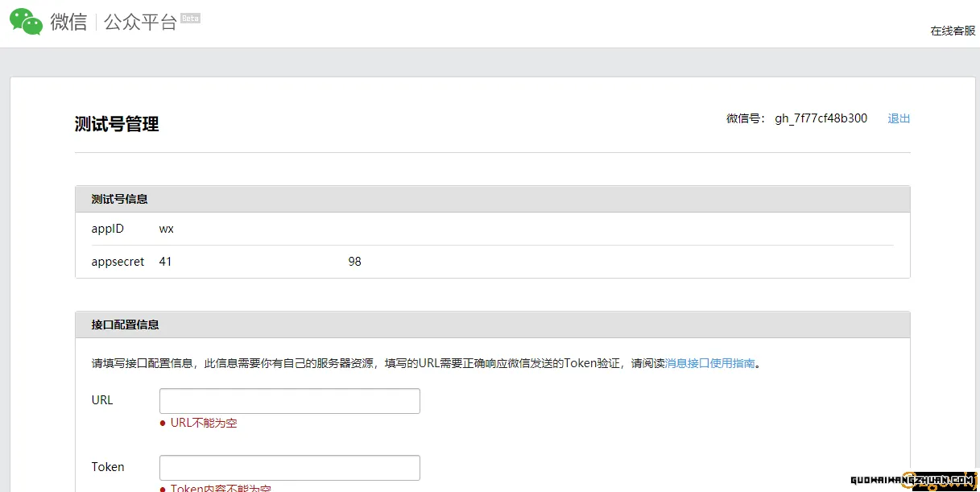980x492 pixels.
Task: Click the 公众平台 header title
Action: click(x=140, y=22)
